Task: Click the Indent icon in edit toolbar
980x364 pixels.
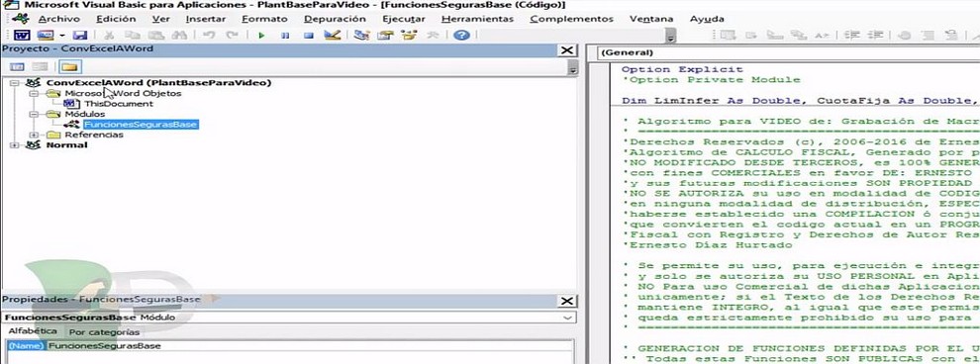Action: (852, 36)
